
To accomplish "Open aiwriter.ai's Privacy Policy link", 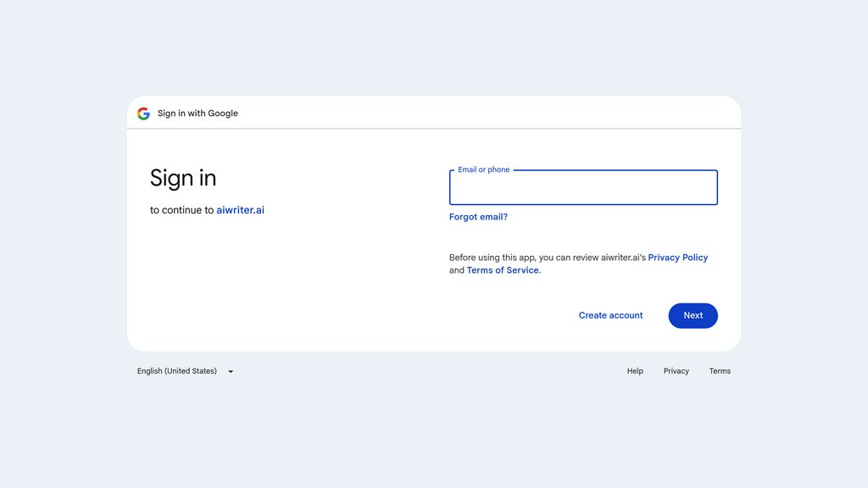I will (677, 258).
